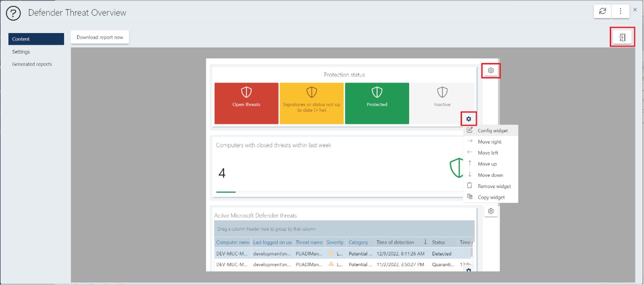Viewport: 644px width, 285px height.
Task: Click the sort arrow on Time of detection
Action: (425, 242)
